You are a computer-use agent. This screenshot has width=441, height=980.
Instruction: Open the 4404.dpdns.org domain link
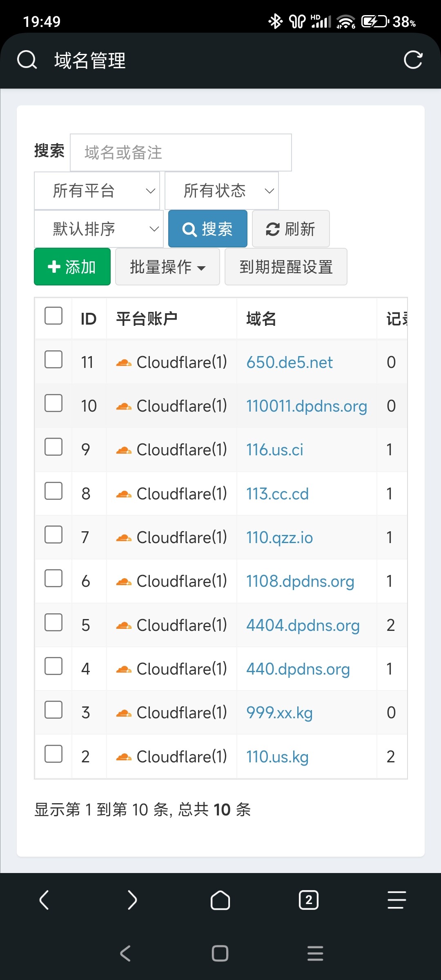tap(303, 625)
